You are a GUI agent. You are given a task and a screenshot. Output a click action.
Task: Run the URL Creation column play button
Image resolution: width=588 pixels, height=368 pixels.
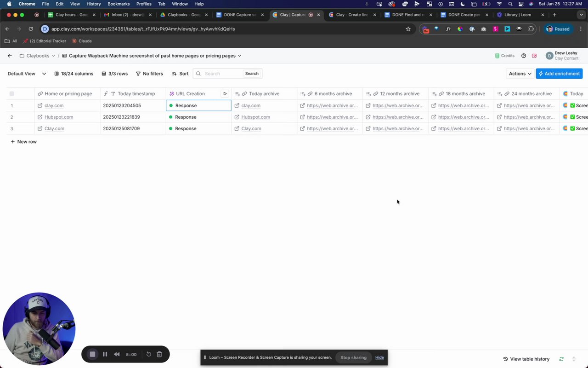[225, 94]
